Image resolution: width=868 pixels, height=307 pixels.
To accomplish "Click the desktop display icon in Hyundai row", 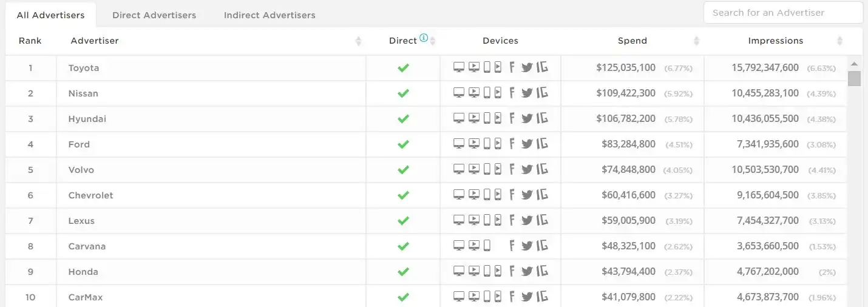I will coord(459,118).
